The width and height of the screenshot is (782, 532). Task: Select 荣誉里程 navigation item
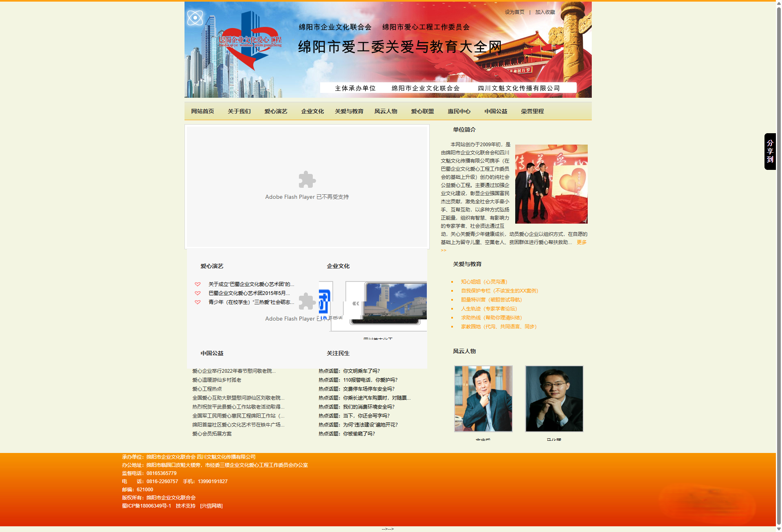[532, 111]
